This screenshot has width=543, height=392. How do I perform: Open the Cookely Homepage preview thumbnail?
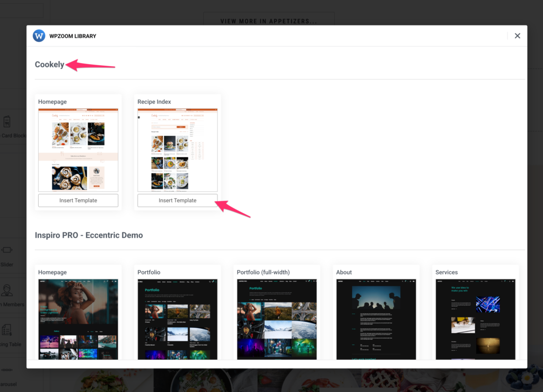pyautogui.click(x=78, y=150)
